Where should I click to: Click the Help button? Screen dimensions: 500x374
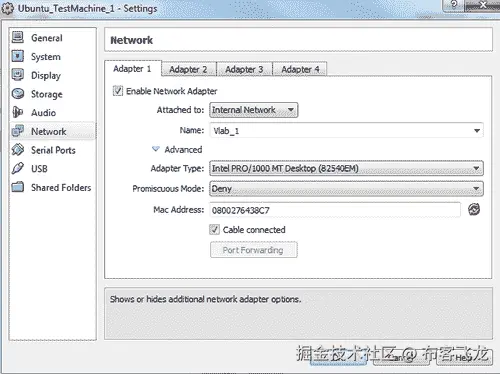point(464,357)
